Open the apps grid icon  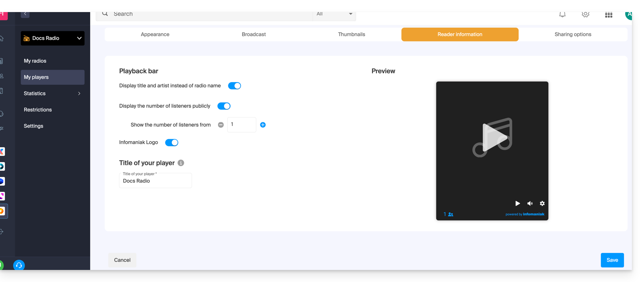coord(609,15)
